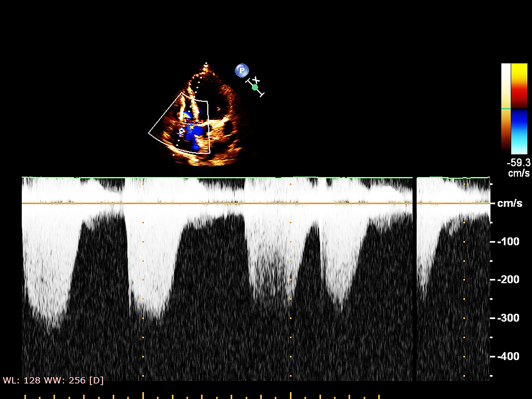Click the red-yellow upper color Doppler bar
Viewport: 532px width, 399px height.
[x=519, y=85]
